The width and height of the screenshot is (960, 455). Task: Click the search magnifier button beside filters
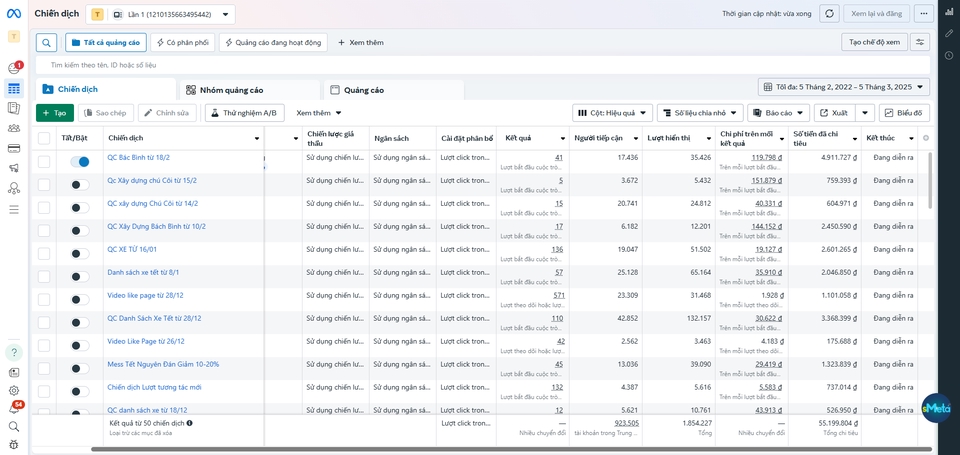coord(47,42)
